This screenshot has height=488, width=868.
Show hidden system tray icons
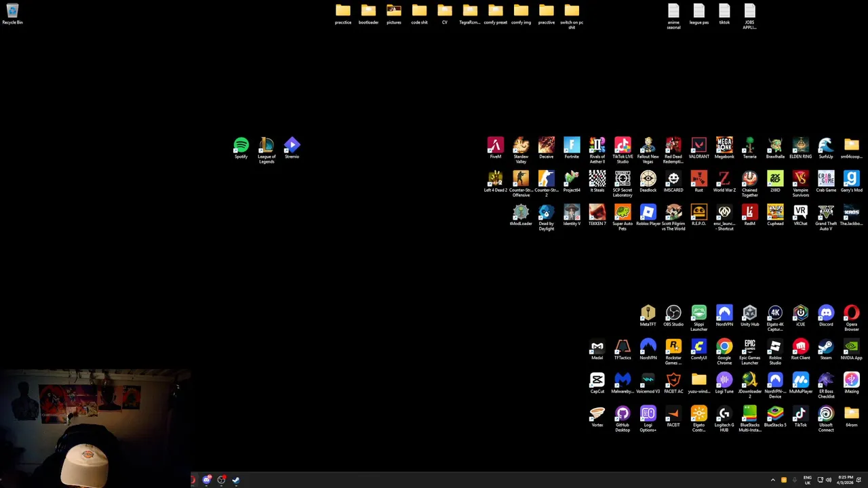[772, 480]
